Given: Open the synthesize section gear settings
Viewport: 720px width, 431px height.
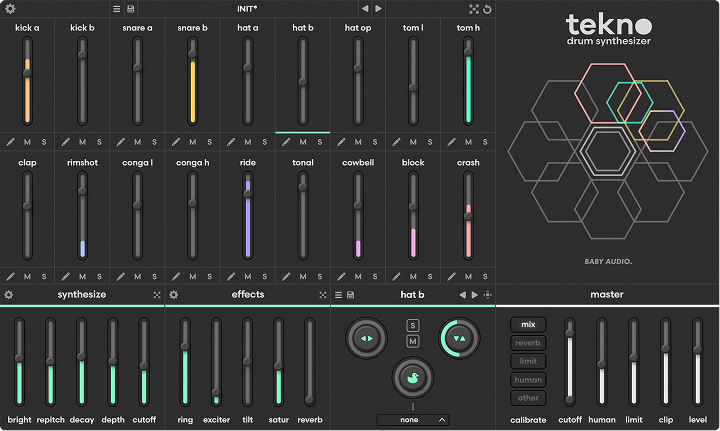Looking at the screenshot, I should (x=9, y=295).
